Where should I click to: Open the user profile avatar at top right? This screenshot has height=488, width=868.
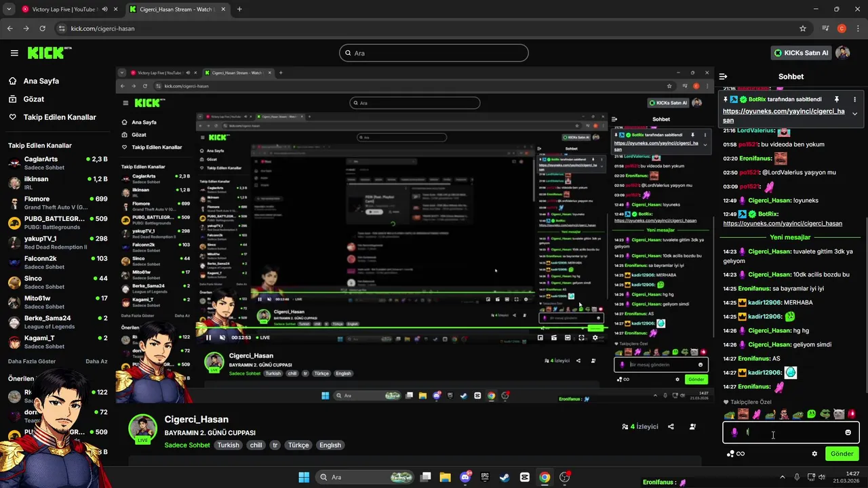point(842,53)
